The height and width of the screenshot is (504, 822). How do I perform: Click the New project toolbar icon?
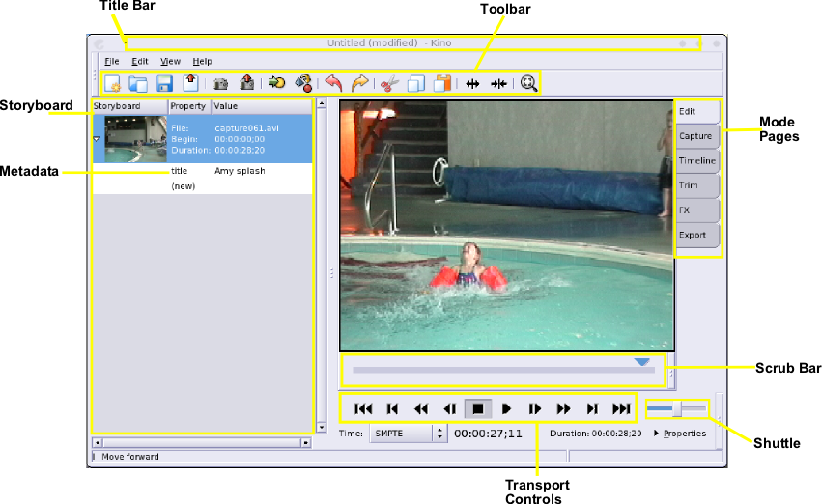112,84
